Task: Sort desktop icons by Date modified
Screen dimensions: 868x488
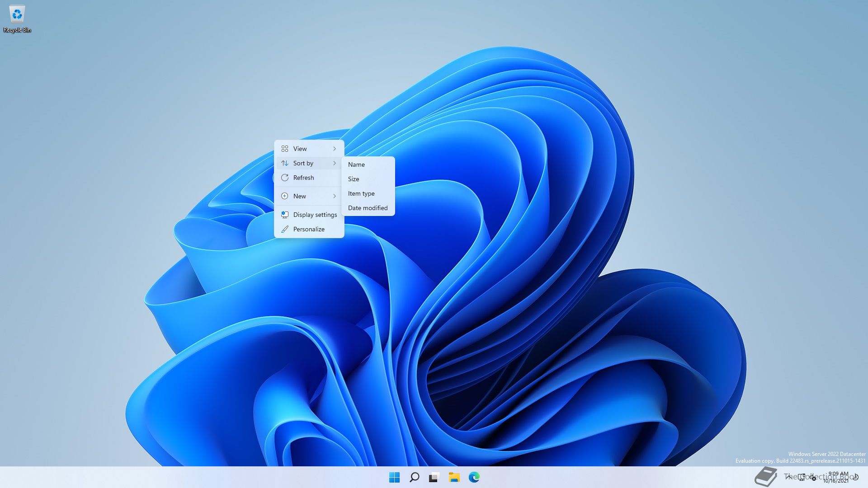Action: [368, 208]
